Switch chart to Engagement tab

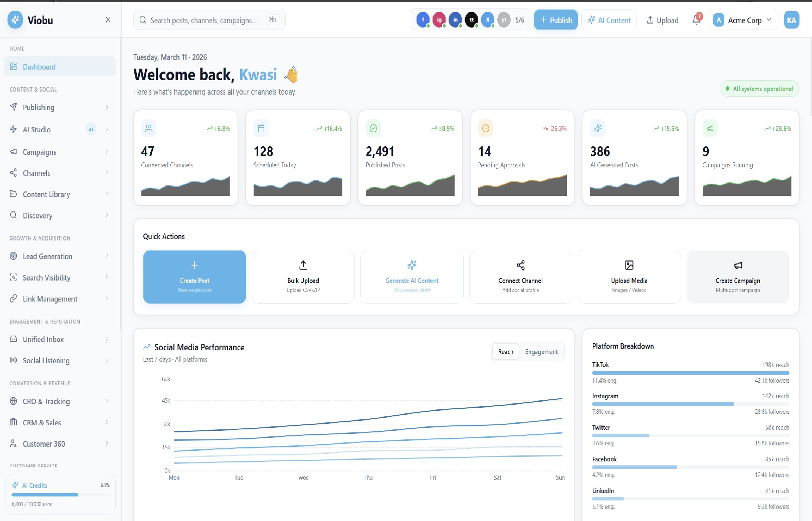point(541,352)
